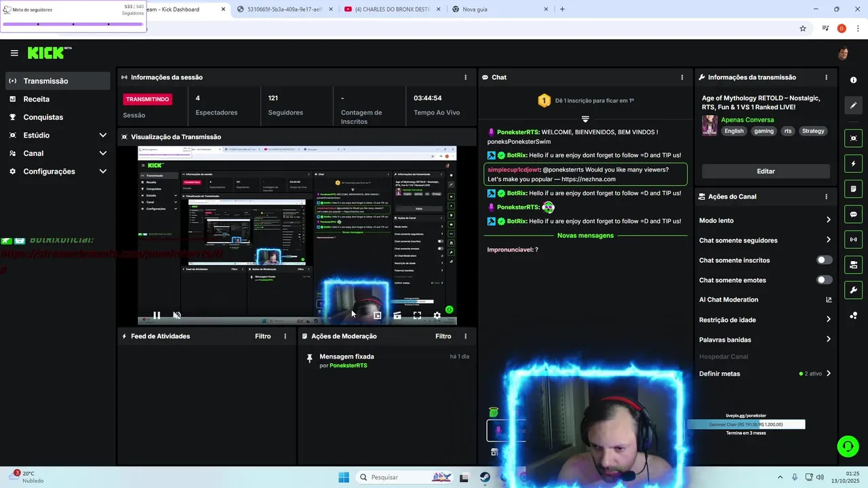Expand Palavras banidas options
The image size is (868, 488).
tap(765, 340)
